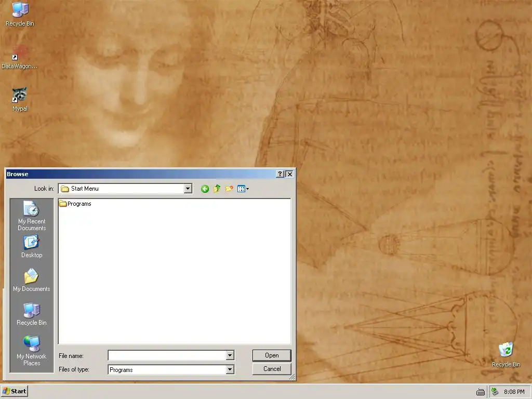This screenshot has height=399, width=532.
Task: Select the Recycle Bin at desktop bottom-right
Action: [506, 354]
